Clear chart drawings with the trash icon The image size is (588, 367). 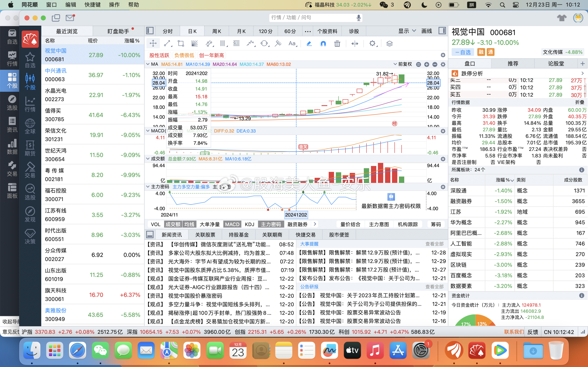(337, 43)
